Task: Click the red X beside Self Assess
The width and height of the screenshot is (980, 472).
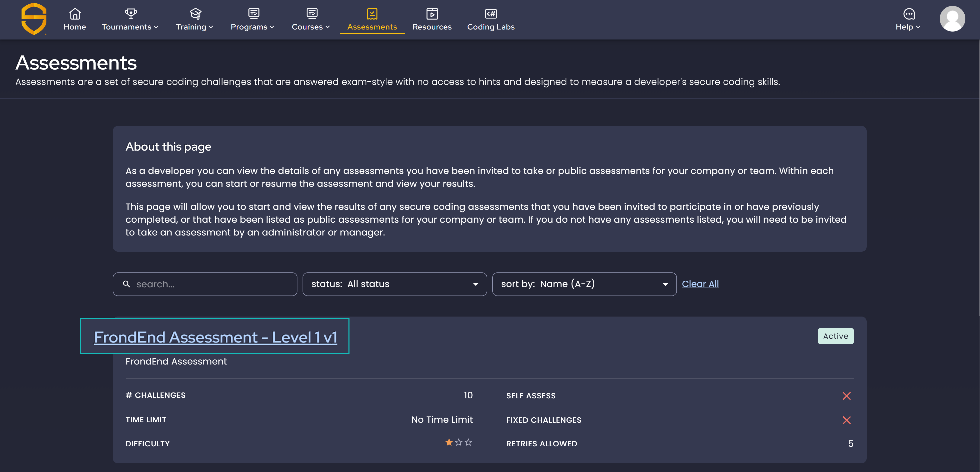Action: point(846,396)
